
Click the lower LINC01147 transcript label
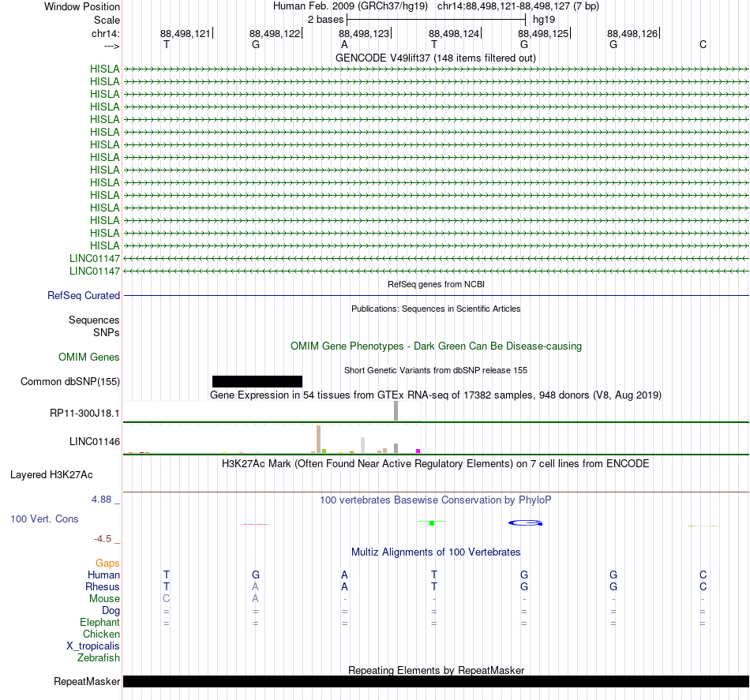(94, 271)
